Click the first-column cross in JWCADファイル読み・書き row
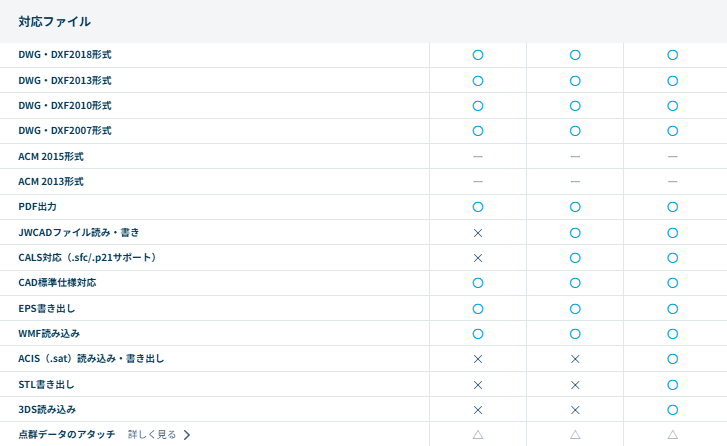The height and width of the screenshot is (446, 727). pos(478,232)
